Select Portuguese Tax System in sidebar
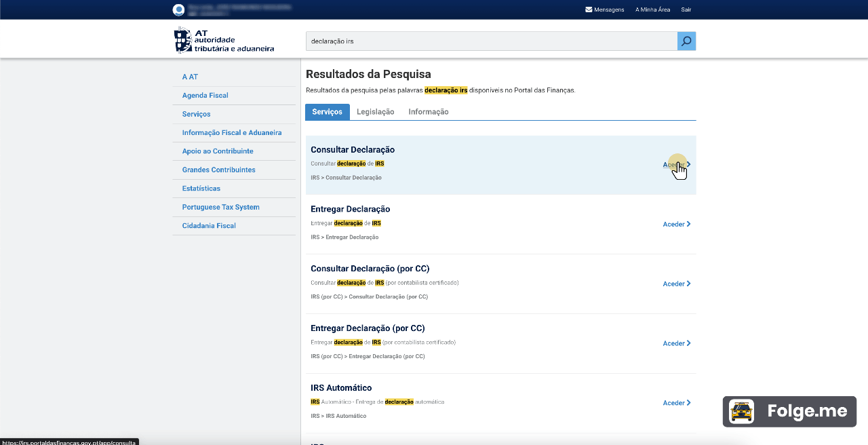The height and width of the screenshot is (445, 868). [220, 207]
